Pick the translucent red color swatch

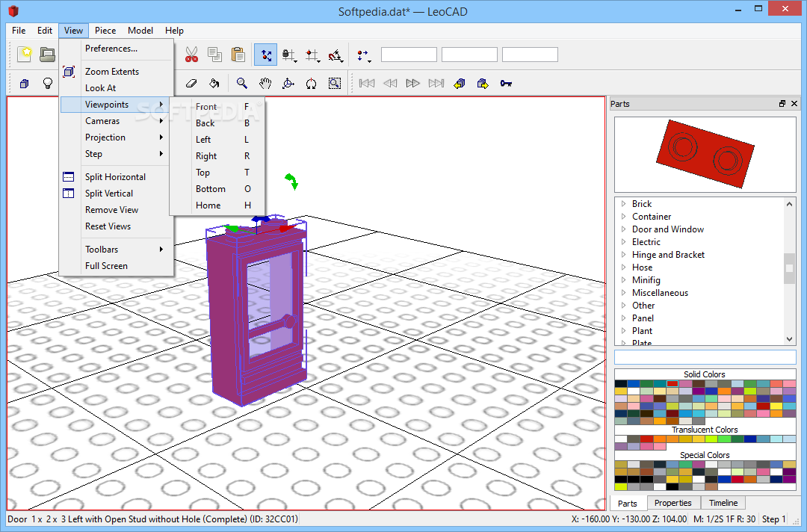(x=646, y=439)
